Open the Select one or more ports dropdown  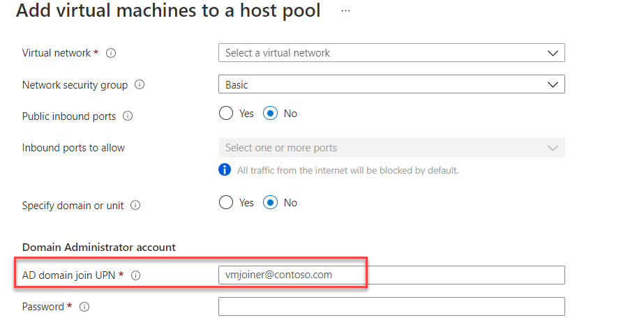click(391, 148)
